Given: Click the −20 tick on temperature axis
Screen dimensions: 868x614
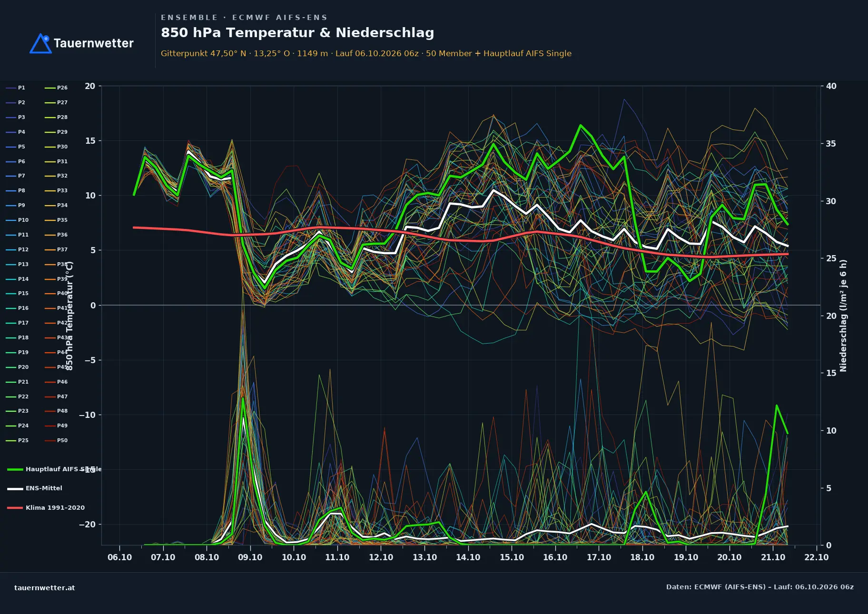Looking at the screenshot, I should (87, 525).
